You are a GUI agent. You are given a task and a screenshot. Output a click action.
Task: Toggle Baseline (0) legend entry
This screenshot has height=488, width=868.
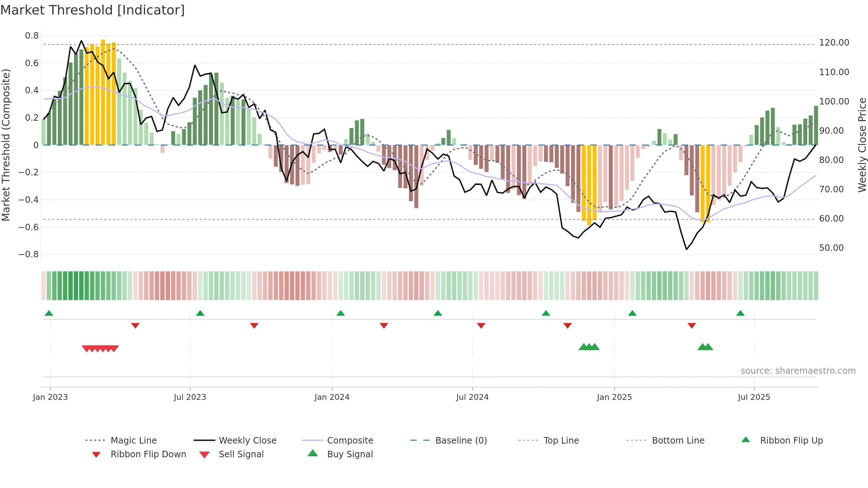point(448,440)
